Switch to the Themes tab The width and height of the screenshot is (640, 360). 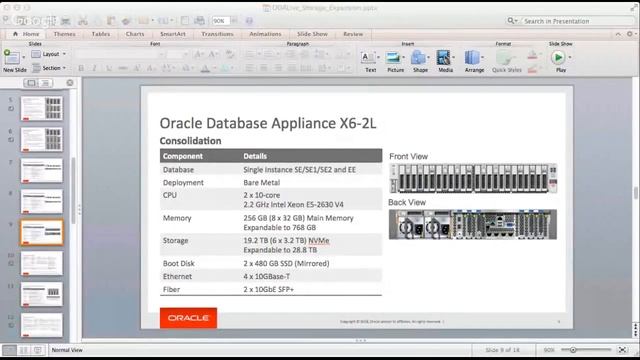(x=64, y=34)
